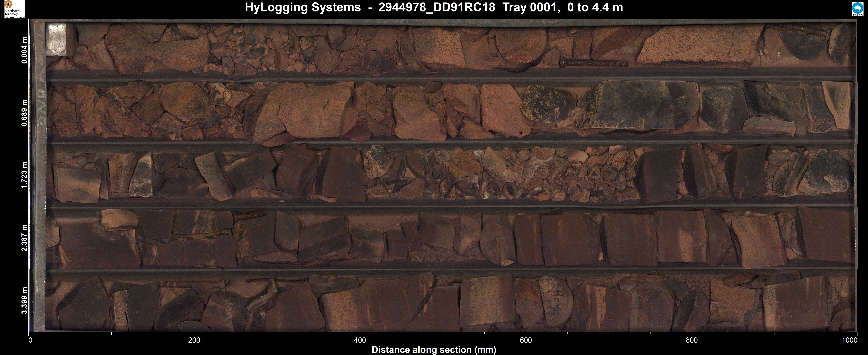Select the 2.387 m depth label
The height and width of the screenshot is (355, 868).
[24, 238]
